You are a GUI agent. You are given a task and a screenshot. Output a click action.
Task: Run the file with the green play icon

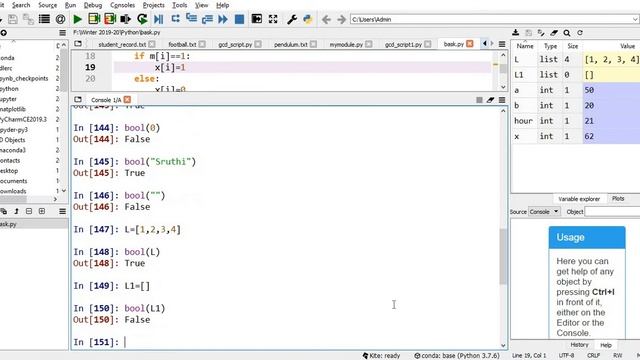pyautogui.click(x=77, y=19)
